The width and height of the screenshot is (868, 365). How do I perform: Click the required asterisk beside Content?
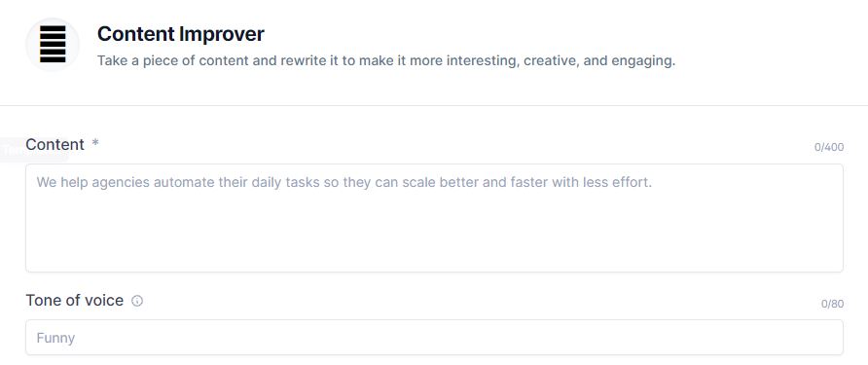(95, 143)
